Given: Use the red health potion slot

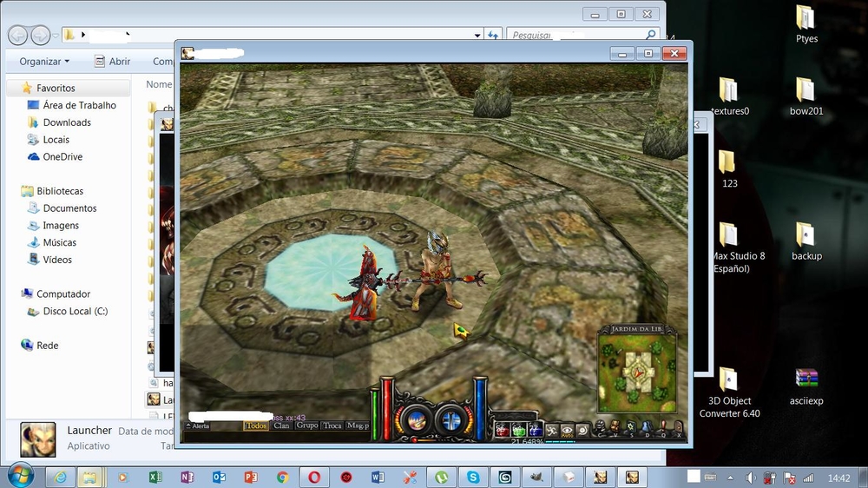Looking at the screenshot, I should [x=502, y=431].
